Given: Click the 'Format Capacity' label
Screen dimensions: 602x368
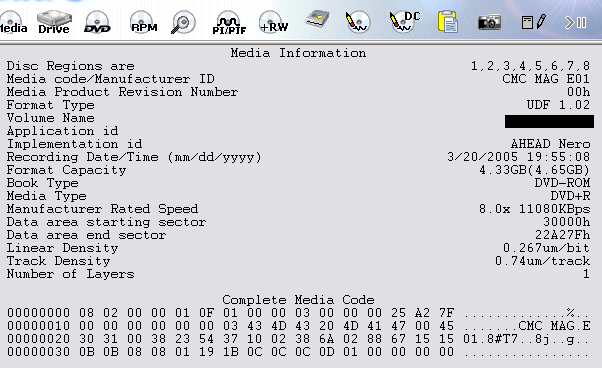Looking at the screenshot, I should (66, 170).
